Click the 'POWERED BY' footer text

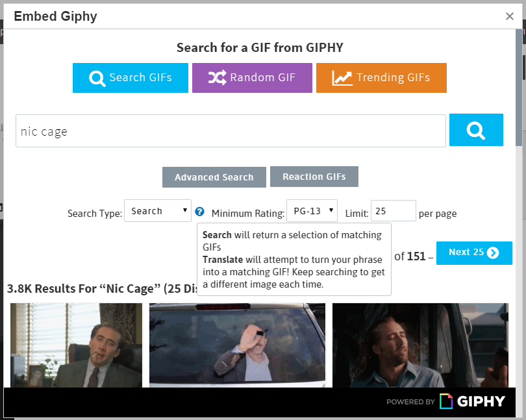(x=410, y=402)
